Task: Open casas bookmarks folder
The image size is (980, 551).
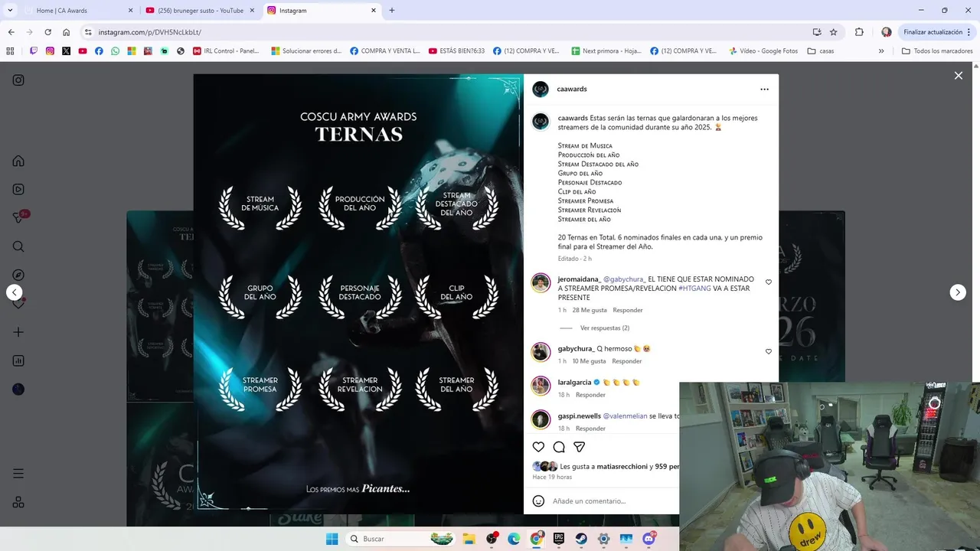Action: [819, 51]
